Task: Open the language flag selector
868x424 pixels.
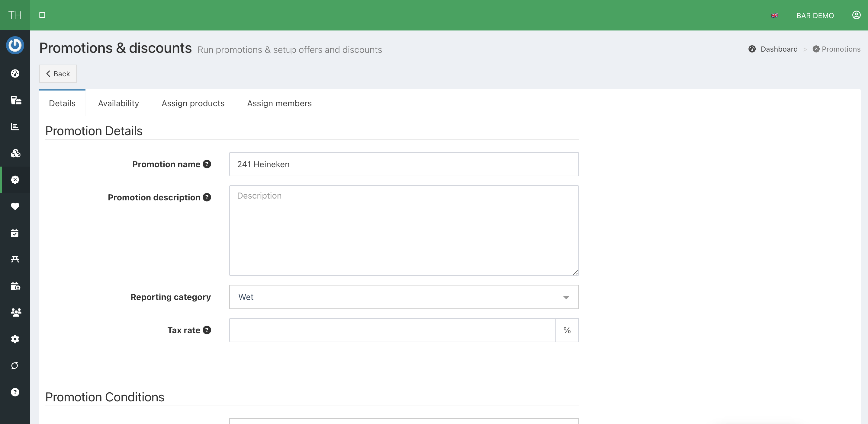Action: (x=774, y=15)
